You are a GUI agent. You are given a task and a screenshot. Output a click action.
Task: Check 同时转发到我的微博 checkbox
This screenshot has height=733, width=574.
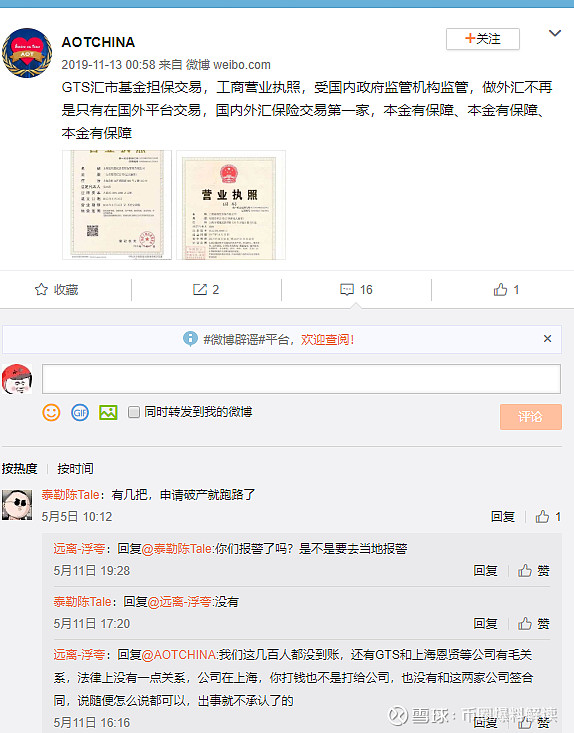134,412
